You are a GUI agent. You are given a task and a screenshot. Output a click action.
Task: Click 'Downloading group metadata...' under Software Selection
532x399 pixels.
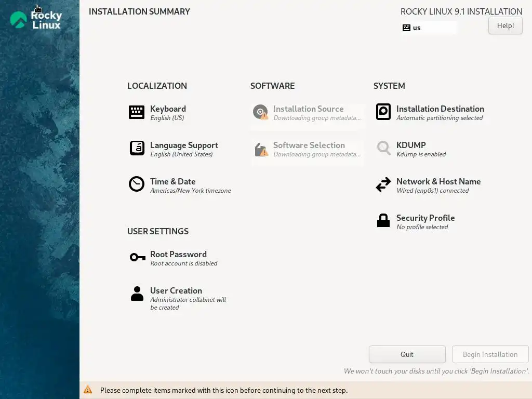[317, 154]
